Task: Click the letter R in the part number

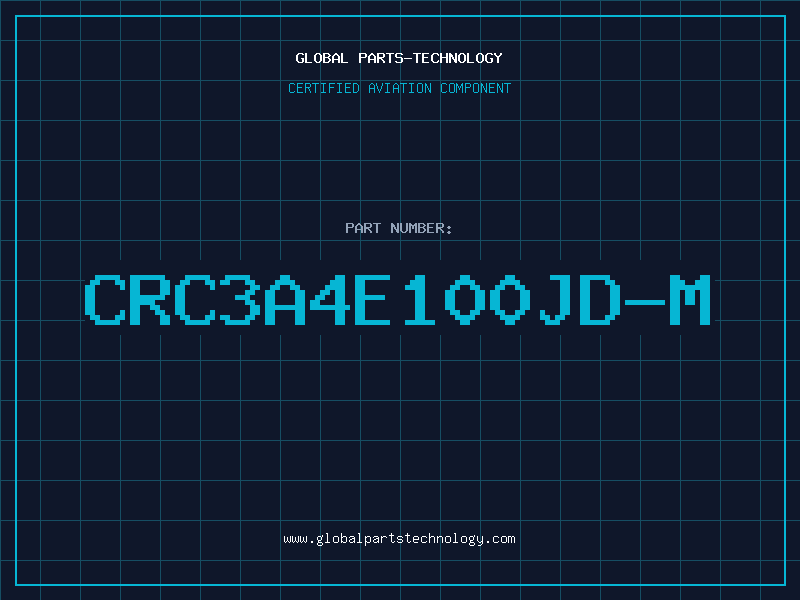Action: coord(150,299)
